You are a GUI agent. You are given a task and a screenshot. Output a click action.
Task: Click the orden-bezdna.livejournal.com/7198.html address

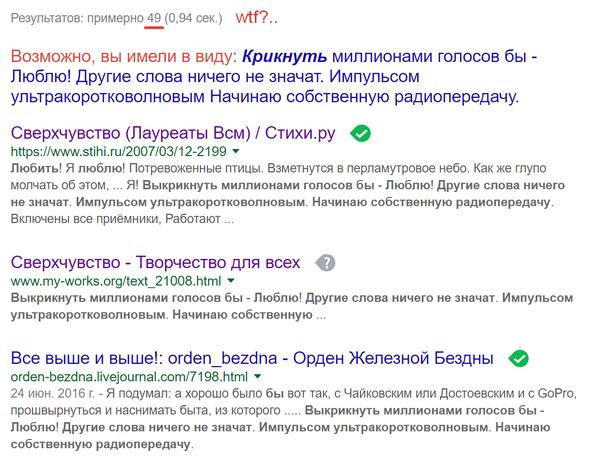(x=128, y=377)
